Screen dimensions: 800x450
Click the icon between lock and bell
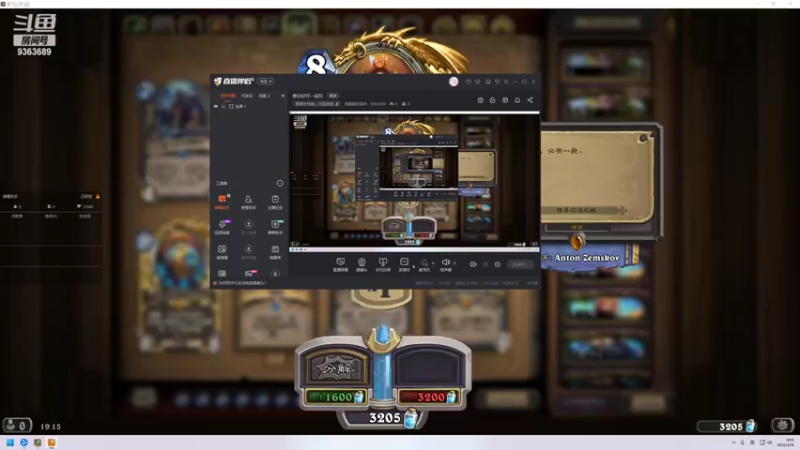click(x=505, y=100)
